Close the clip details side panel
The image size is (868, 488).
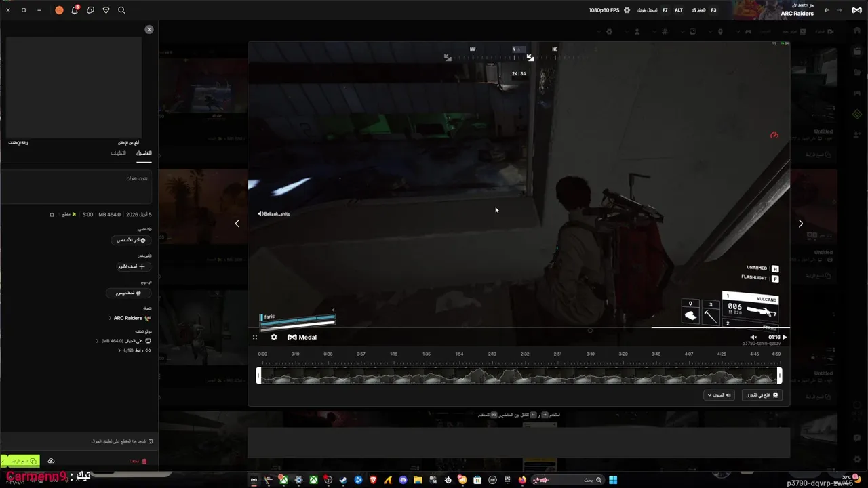(x=149, y=29)
